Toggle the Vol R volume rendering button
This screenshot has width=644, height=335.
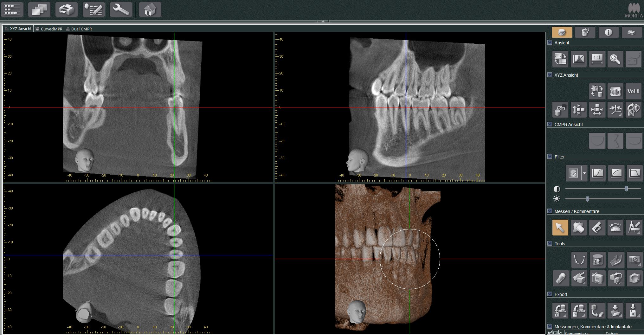tap(633, 91)
